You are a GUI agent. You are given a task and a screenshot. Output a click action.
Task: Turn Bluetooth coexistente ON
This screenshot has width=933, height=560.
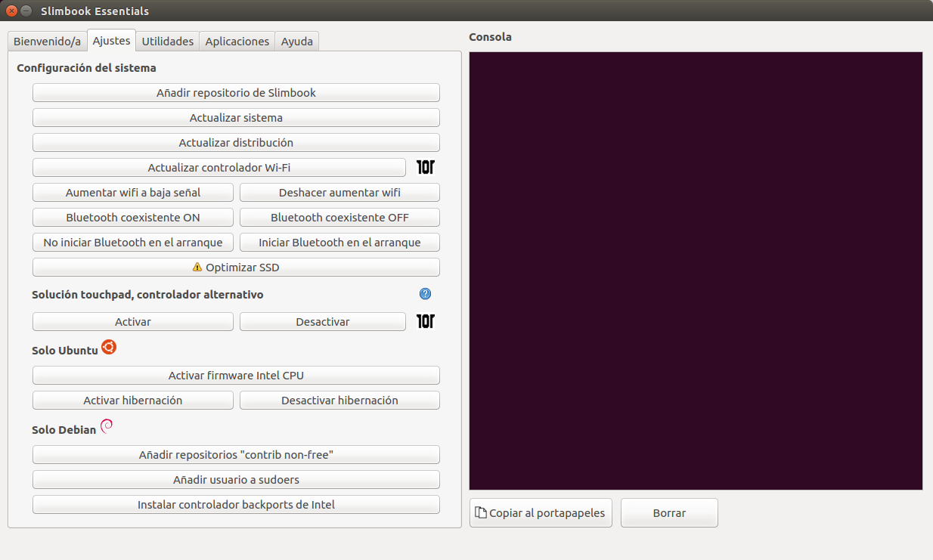[133, 218]
